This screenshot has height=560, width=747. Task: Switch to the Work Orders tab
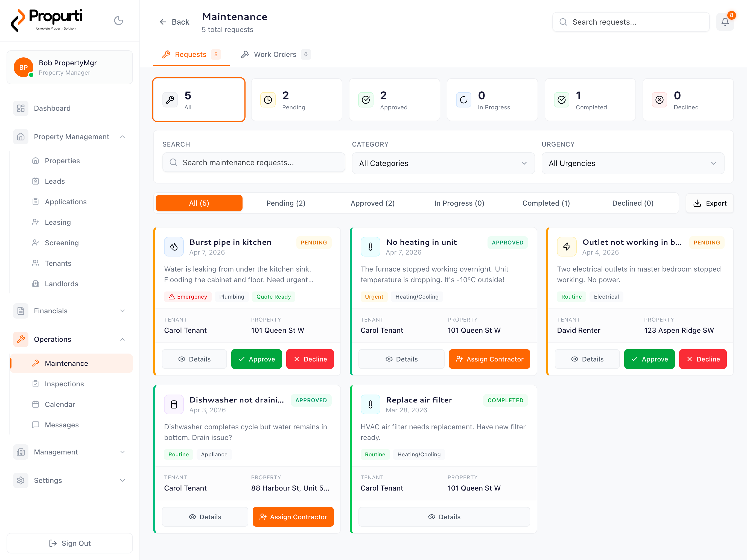coord(275,55)
